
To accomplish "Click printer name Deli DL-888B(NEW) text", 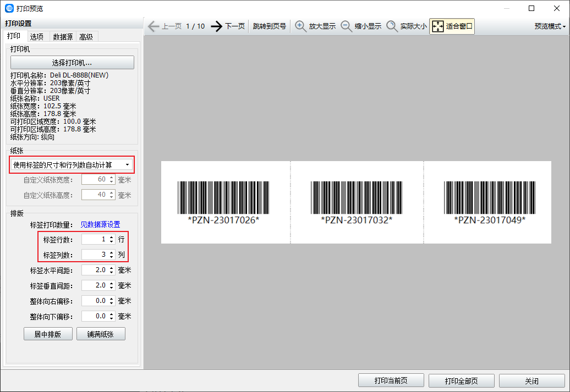I will point(79,75).
